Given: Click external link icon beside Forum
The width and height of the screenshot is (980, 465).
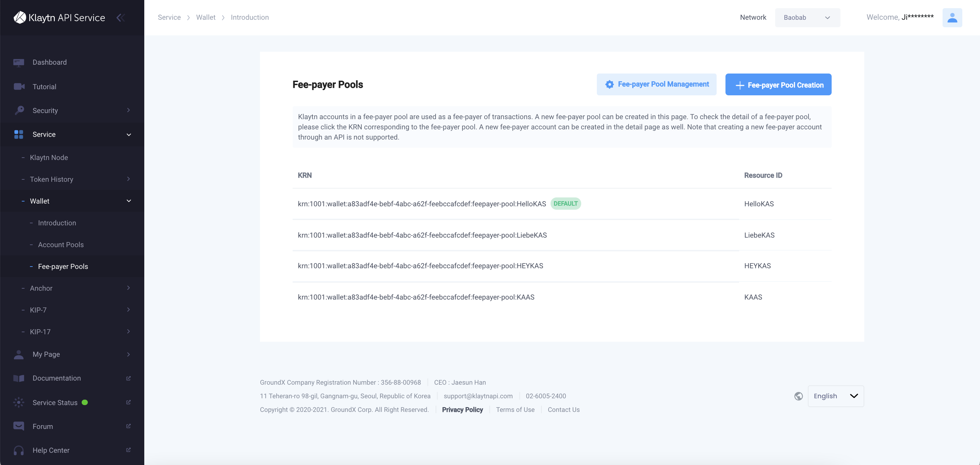Looking at the screenshot, I should [x=128, y=426].
